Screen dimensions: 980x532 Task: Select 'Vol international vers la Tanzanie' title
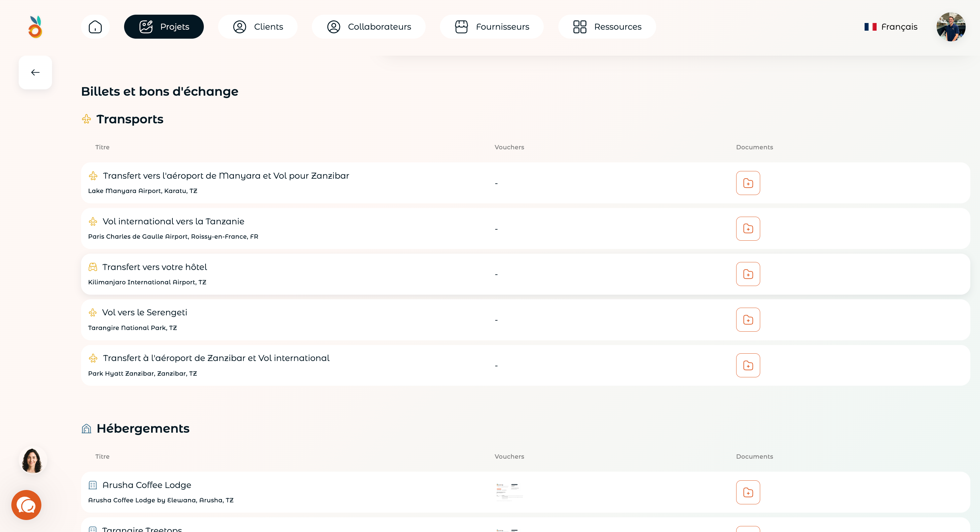tap(173, 221)
